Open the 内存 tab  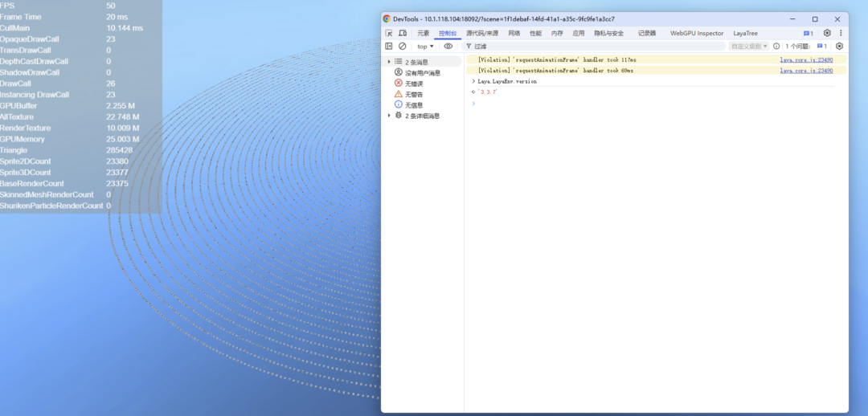[x=557, y=33]
